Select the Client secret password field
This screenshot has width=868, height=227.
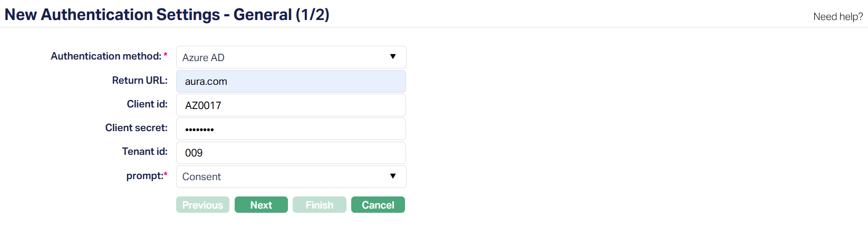click(x=291, y=129)
